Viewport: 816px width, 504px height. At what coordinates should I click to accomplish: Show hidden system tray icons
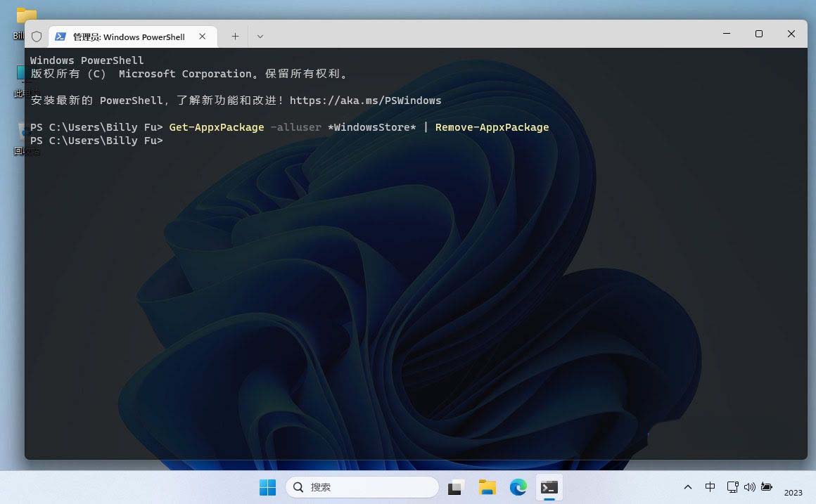688,487
